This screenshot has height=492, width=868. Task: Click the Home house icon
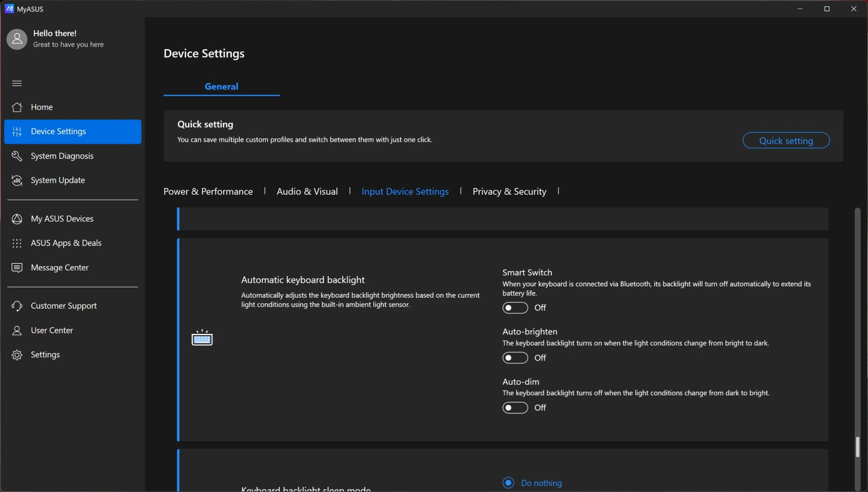17,107
